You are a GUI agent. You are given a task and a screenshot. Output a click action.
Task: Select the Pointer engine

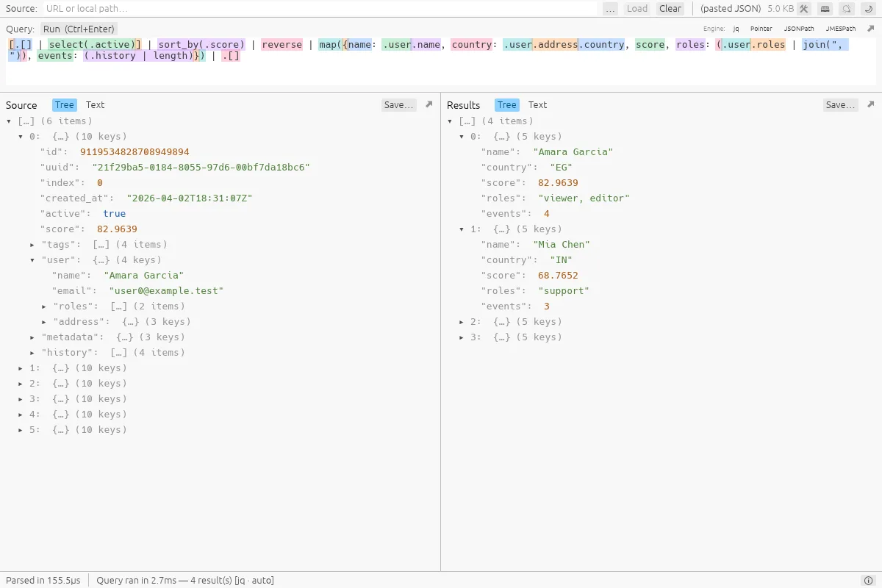[x=761, y=29]
